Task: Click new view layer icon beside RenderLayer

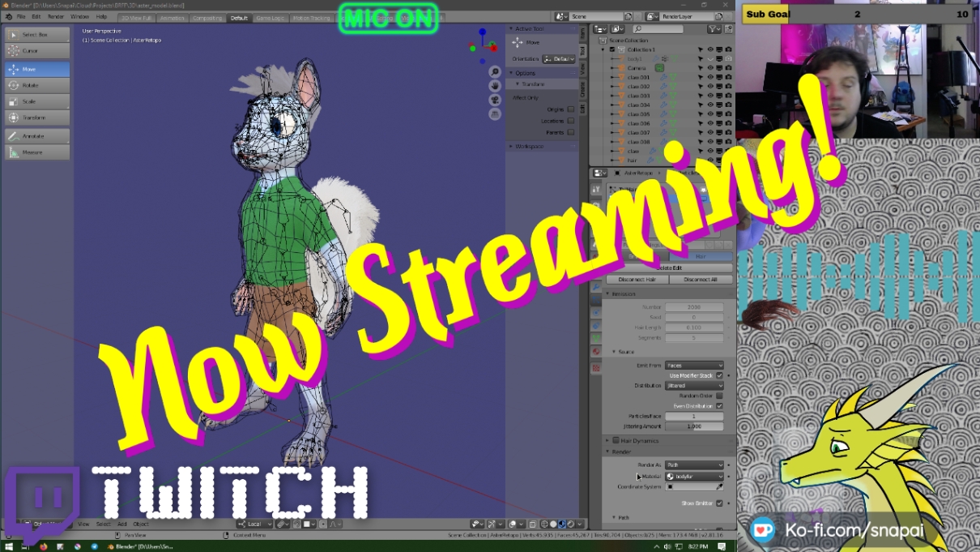Action: [x=718, y=16]
